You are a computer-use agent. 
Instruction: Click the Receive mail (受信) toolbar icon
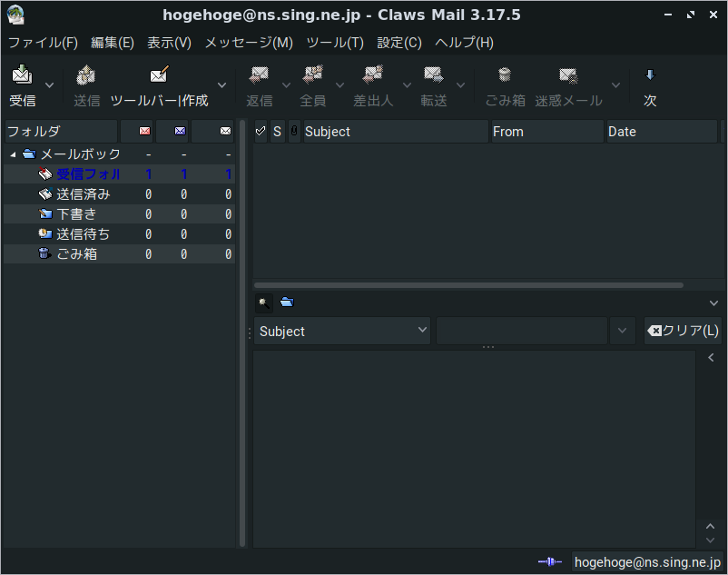click(22, 74)
